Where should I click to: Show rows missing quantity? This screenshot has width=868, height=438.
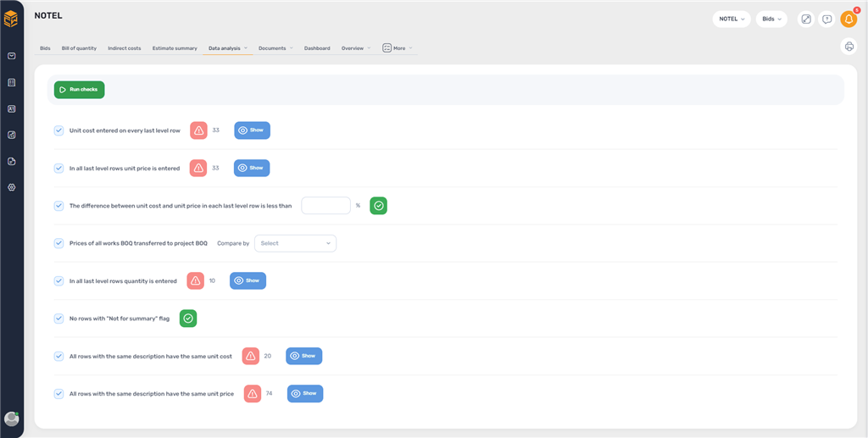pyautogui.click(x=248, y=281)
